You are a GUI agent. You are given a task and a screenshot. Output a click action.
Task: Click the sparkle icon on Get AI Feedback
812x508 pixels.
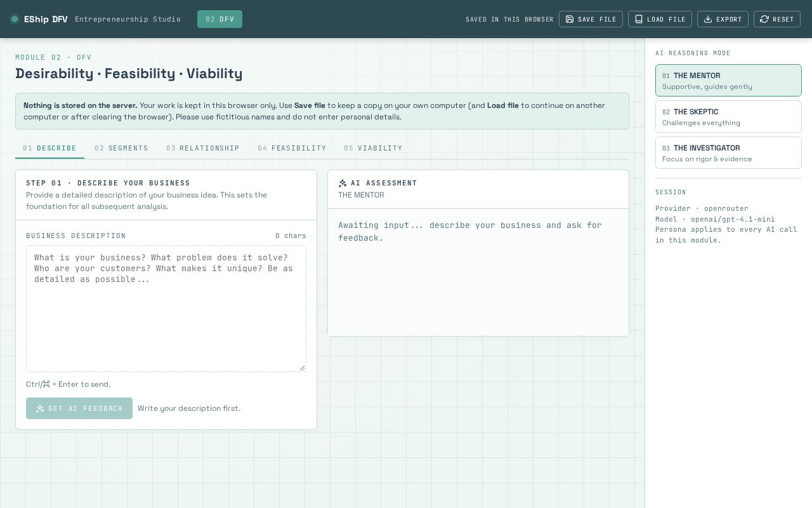point(40,408)
